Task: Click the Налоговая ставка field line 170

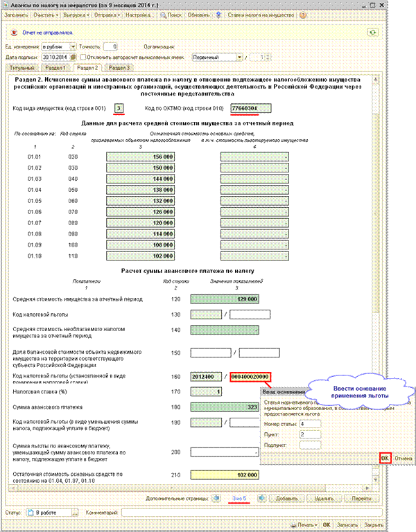Action: pyautogui.click(x=206, y=392)
